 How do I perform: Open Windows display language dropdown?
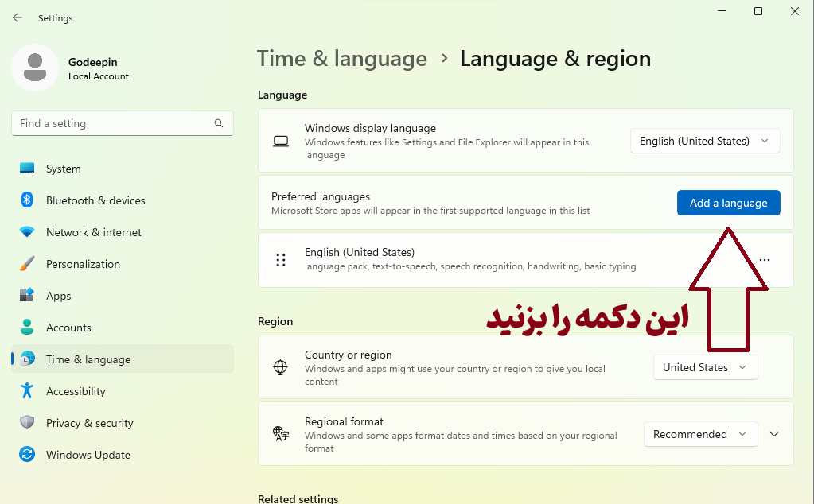pos(705,141)
